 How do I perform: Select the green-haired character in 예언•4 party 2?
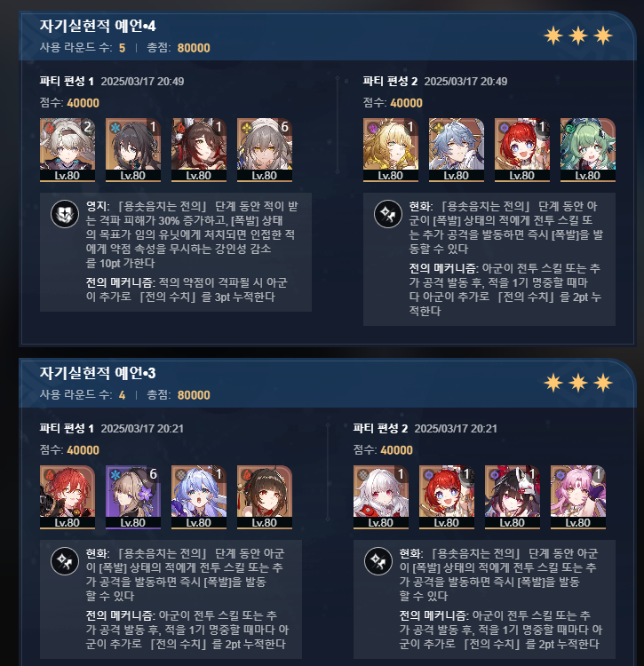[587, 150]
